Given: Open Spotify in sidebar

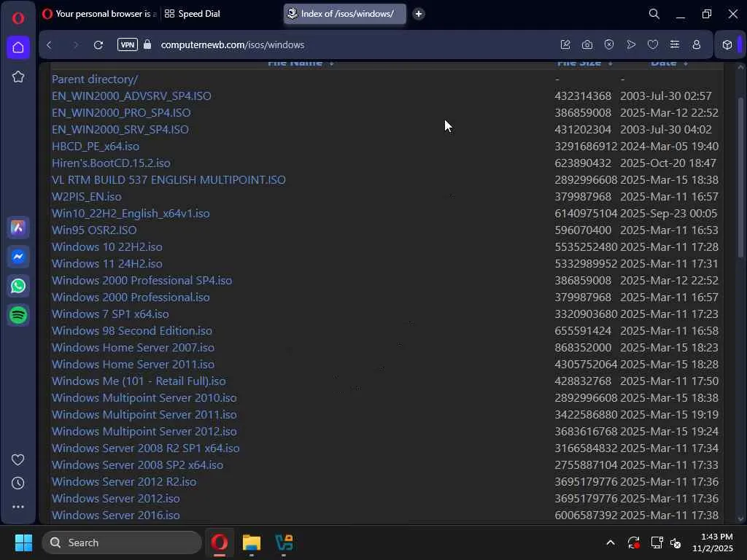Looking at the screenshot, I should pos(18,315).
